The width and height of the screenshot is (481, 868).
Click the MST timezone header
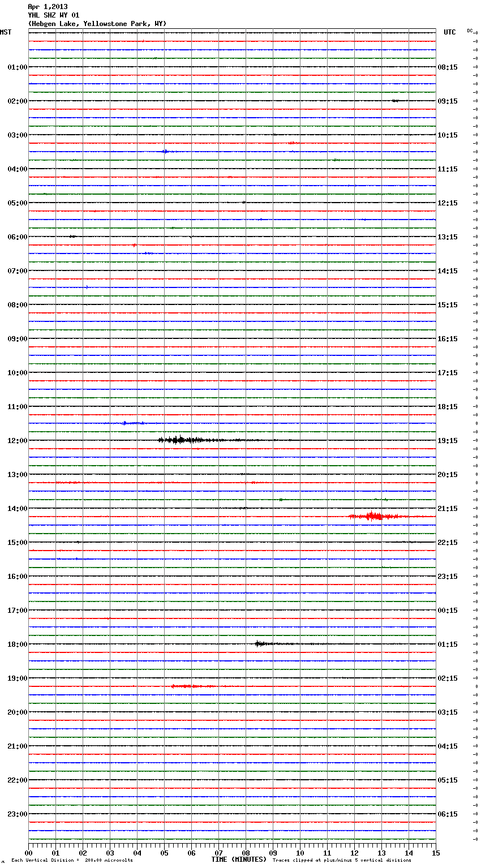pos(6,32)
